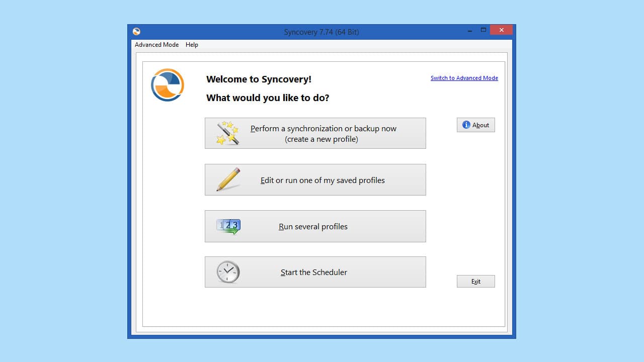Click the Exit button
The width and height of the screenshot is (644, 362).
pyautogui.click(x=475, y=281)
